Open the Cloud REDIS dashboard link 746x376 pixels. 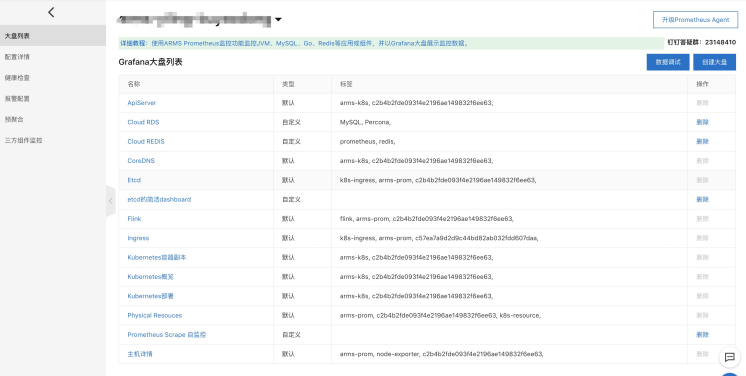tap(146, 141)
